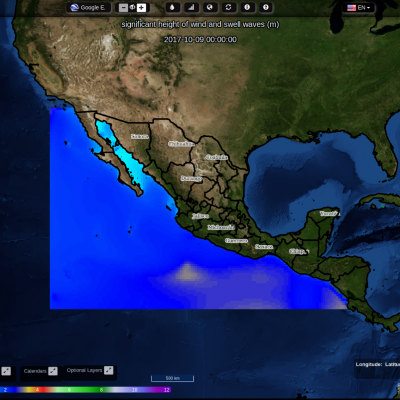Screen dimensions: 400x400
Task: Click the green area near value 6 on colorbar
Action: (x=69, y=390)
